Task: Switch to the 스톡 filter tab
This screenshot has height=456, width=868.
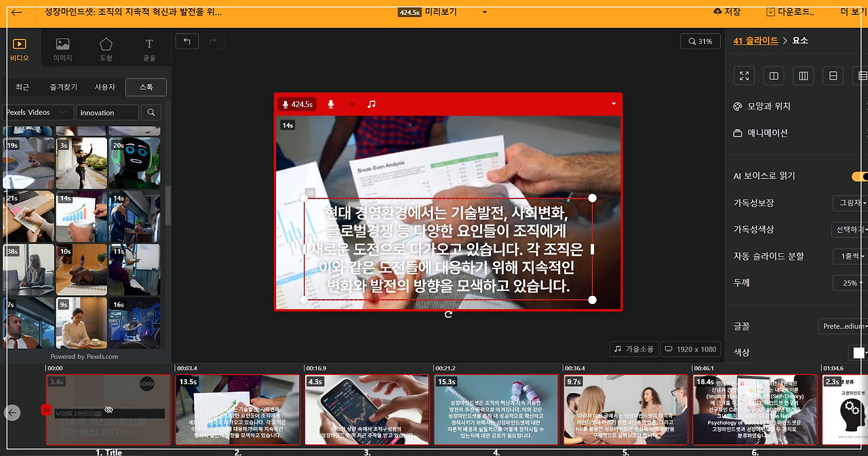Action: tap(146, 88)
